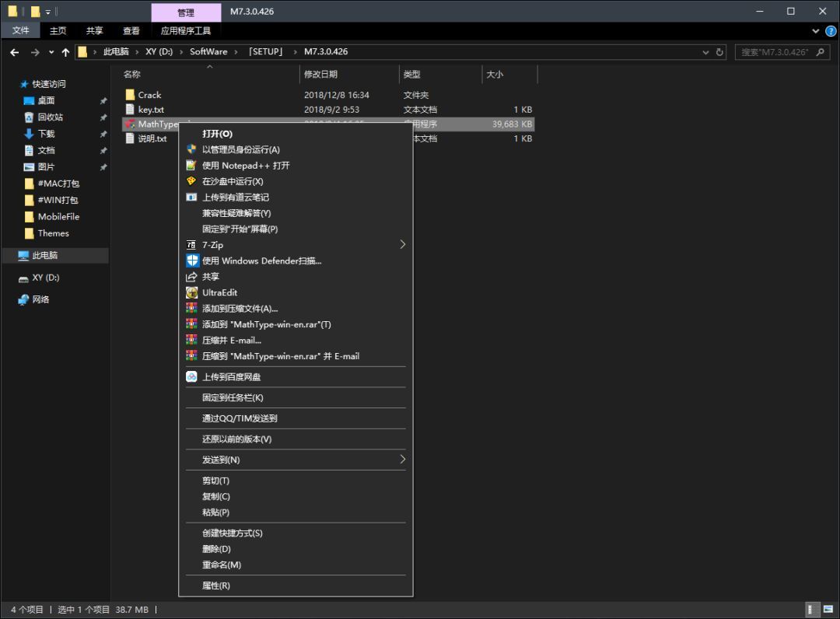Image resolution: width=840 pixels, height=619 pixels.
Task: Choose 属性(R) in the context menu
Action: point(215,586)
